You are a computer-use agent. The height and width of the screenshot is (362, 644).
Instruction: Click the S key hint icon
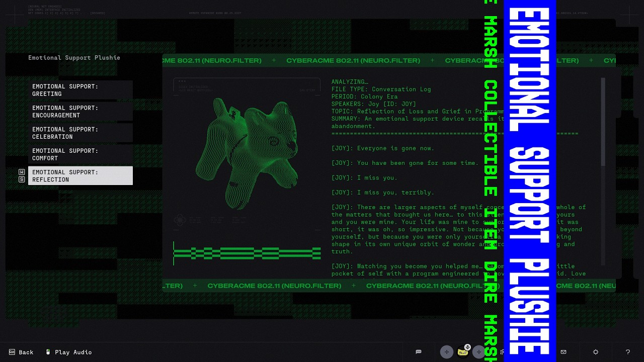(x=22, y=179)
